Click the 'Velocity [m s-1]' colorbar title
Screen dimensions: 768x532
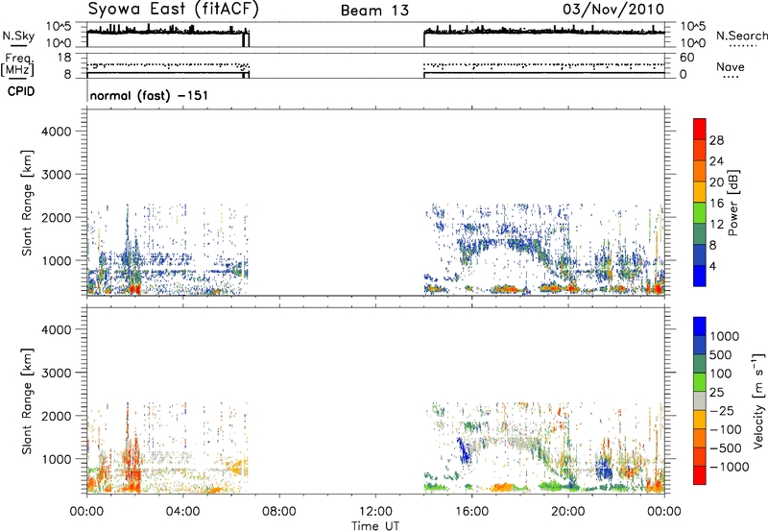pos(758,400)
